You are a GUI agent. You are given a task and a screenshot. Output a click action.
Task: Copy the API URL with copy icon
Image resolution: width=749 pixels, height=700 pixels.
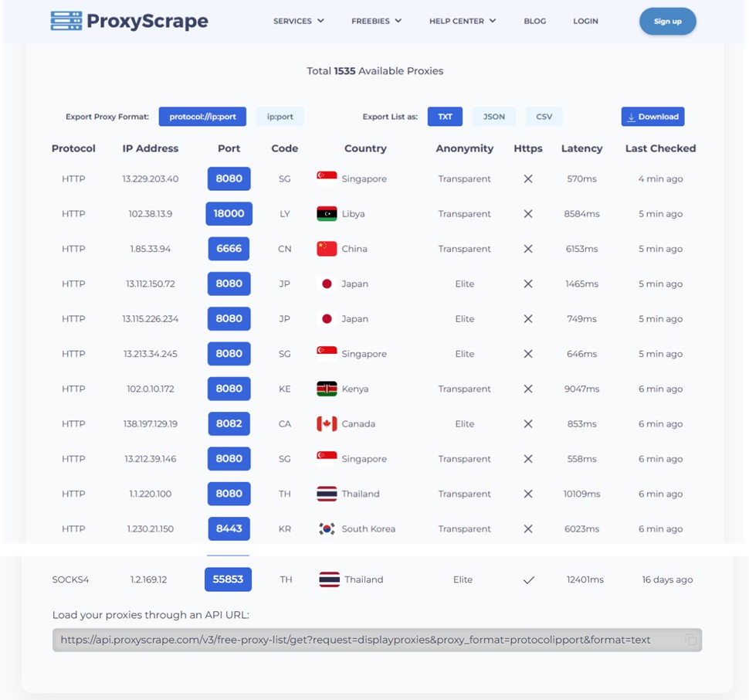690,640
